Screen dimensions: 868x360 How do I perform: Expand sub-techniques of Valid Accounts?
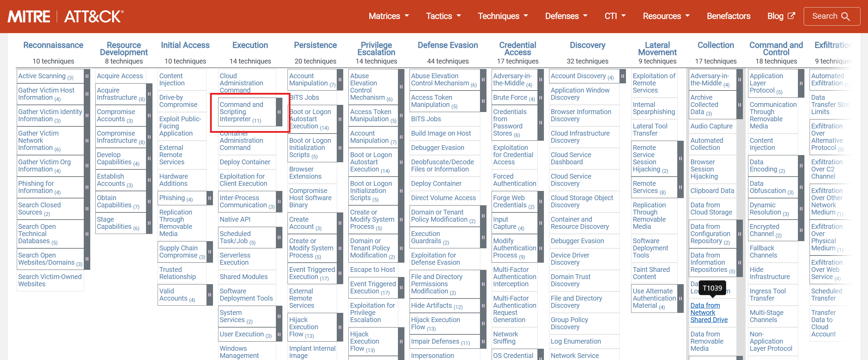[x=210, y=295]
